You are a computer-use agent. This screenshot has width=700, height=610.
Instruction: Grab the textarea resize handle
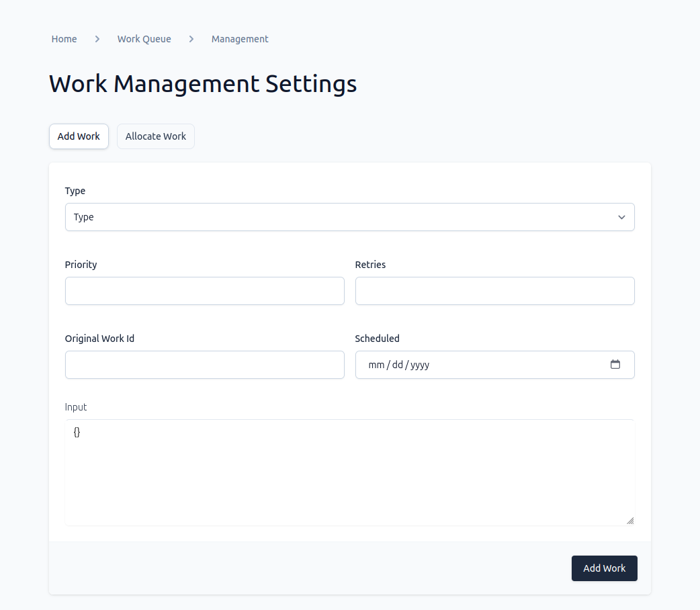[630, 521]
